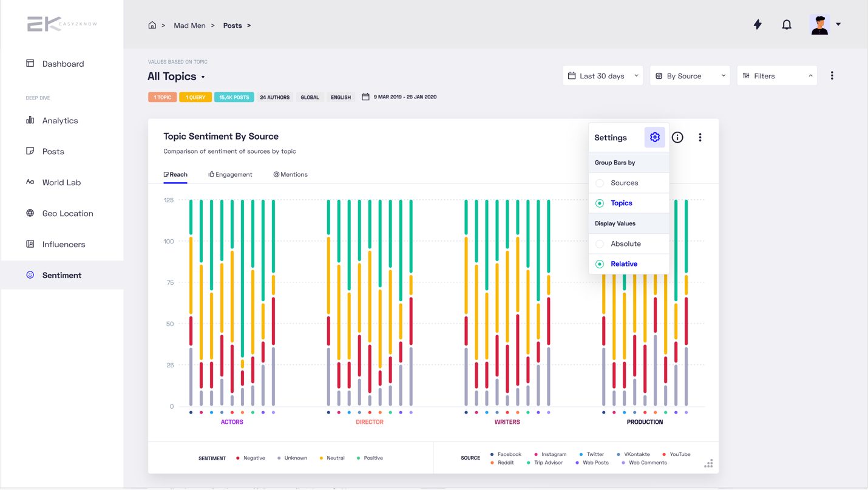
Task: Select Absolute display values
Action: [629, 243]
